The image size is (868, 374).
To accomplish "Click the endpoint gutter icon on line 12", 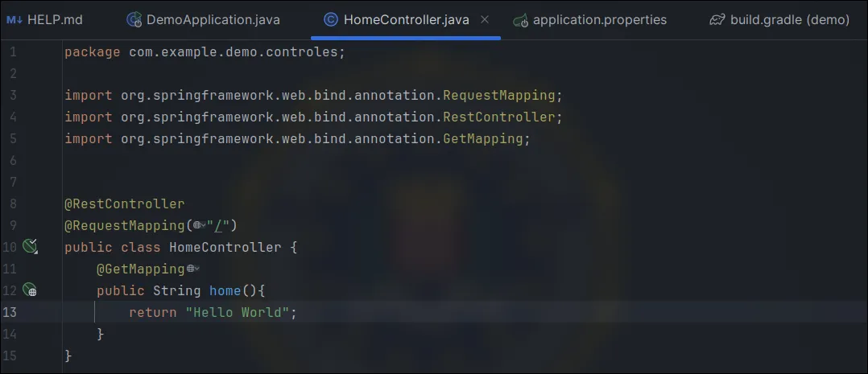I will click(x=31, y=290).
